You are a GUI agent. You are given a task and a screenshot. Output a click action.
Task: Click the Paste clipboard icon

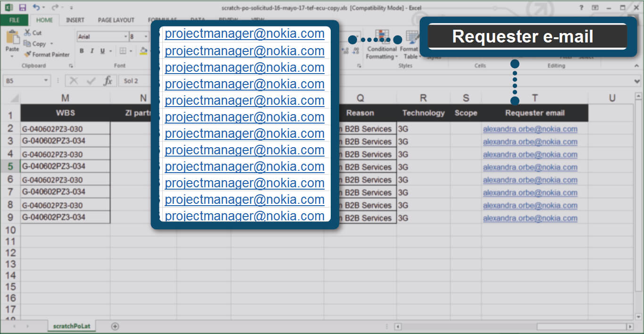(12, 42)
